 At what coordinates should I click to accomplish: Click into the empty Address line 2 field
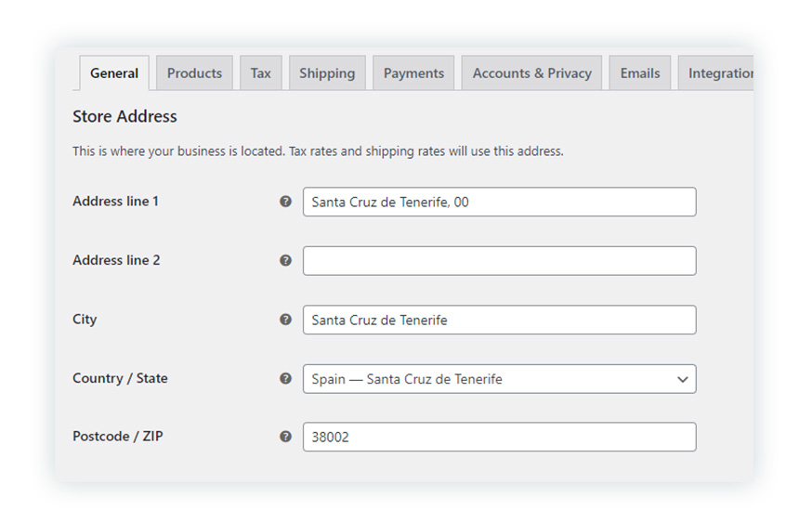[499, 261]
